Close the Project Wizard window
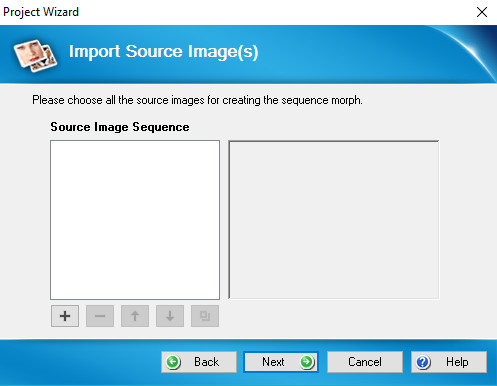 pos(482,12)
